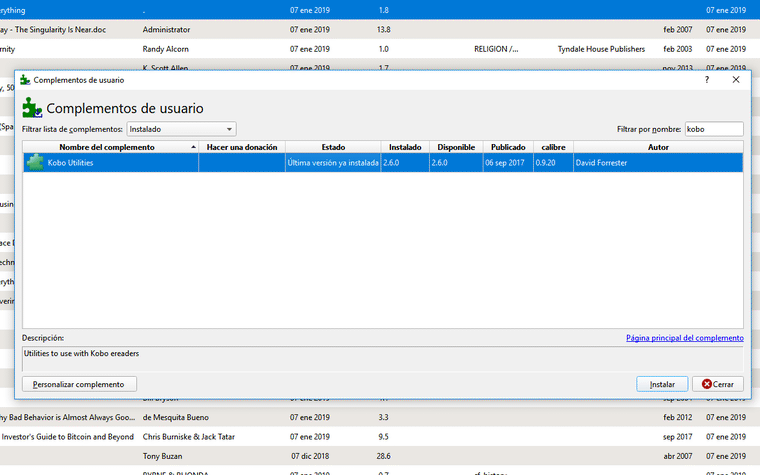Select the Kobo Utilities row name
Screen dimensions: 760x475
point(70,163)
